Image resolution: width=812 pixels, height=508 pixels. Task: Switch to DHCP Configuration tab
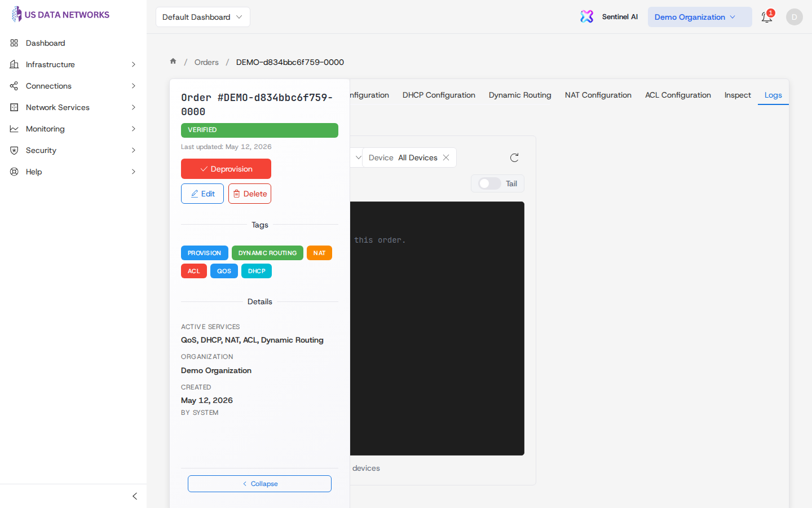439,95
